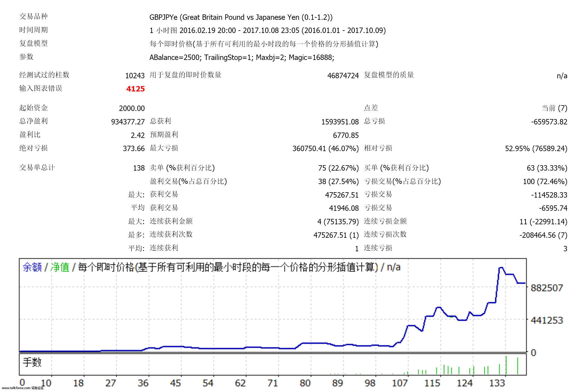Image resolution: width=588 pixels, height=391 pixels.
Task: Click the 输入图表错误 row label
Action: (x=41, y=88)
